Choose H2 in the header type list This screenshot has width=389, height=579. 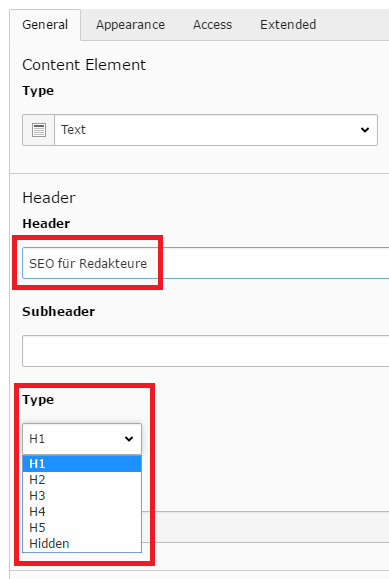coord(82,480)
